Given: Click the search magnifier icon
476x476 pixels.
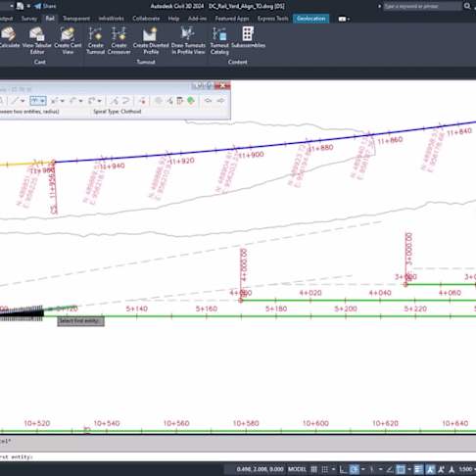Looking at the screenshot, I should point(467,6).
